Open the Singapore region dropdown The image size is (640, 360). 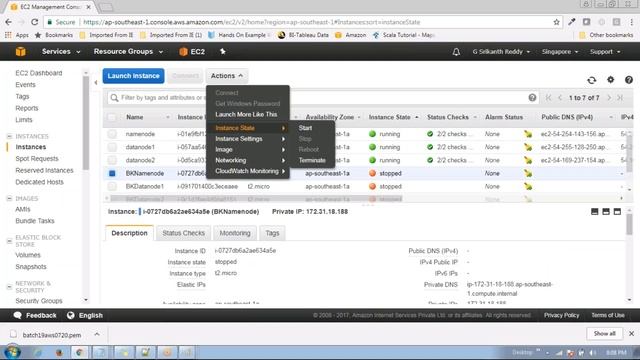point(560,52)
